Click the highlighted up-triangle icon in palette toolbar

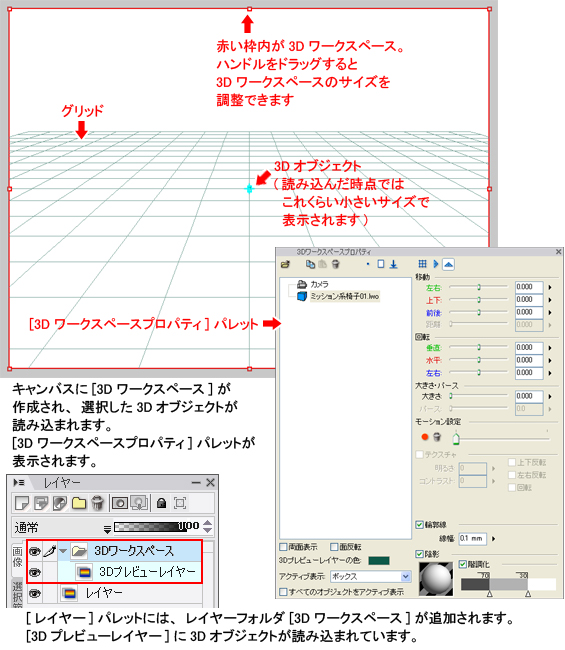(x=448, y=264)
